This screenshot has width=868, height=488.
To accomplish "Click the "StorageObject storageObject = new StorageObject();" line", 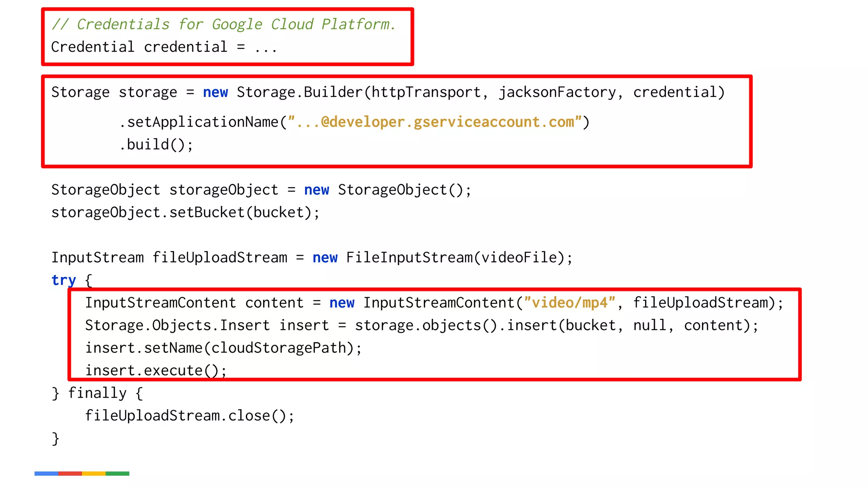I will pyautogui.click(x=261, y=190).
